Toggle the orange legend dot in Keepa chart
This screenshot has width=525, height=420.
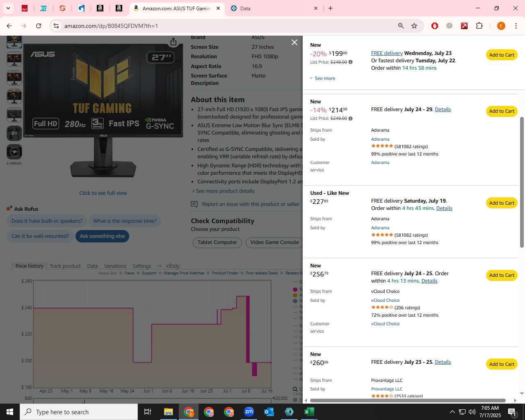(295, 295)
